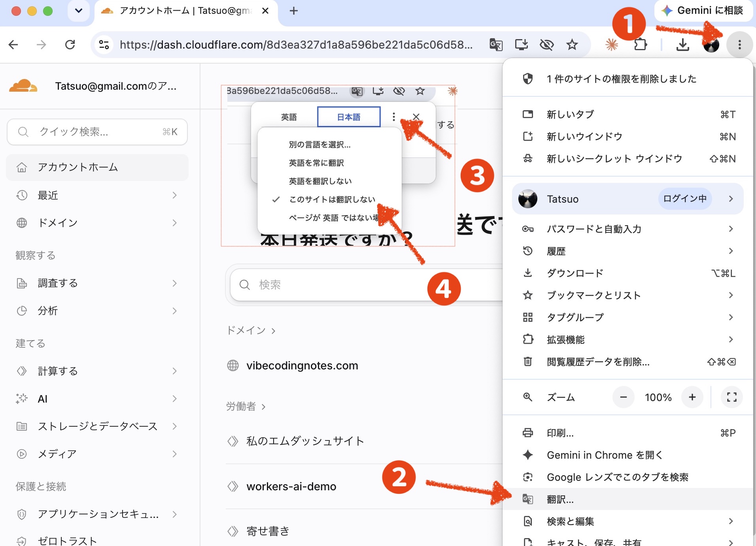Open the 労働者 section link
The image size is (756, 546).
click(246, 406)
